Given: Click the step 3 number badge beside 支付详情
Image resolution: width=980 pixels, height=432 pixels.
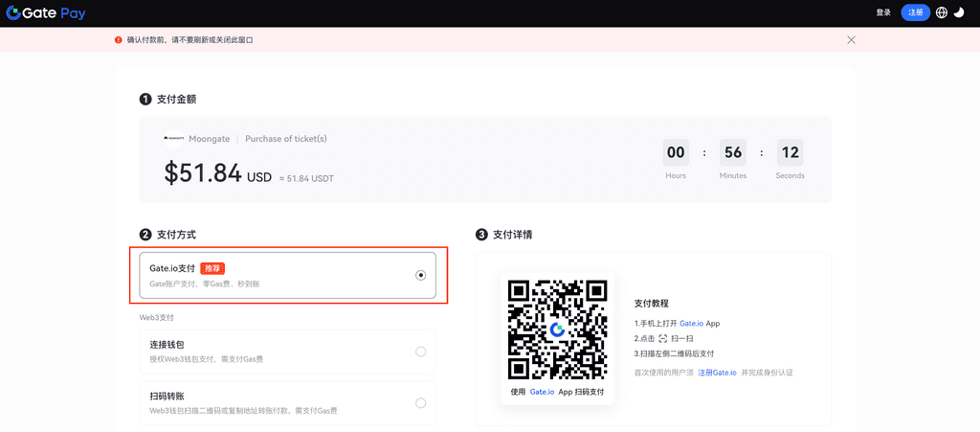Looking at the screenshot, I should pyautogui.click(x=481, y=235).
